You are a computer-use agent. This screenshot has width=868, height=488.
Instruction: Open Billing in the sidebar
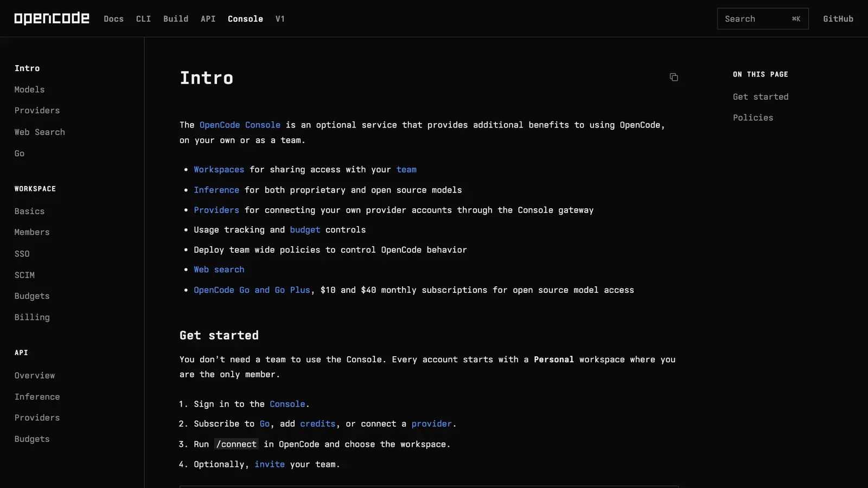tap(32, 317)
